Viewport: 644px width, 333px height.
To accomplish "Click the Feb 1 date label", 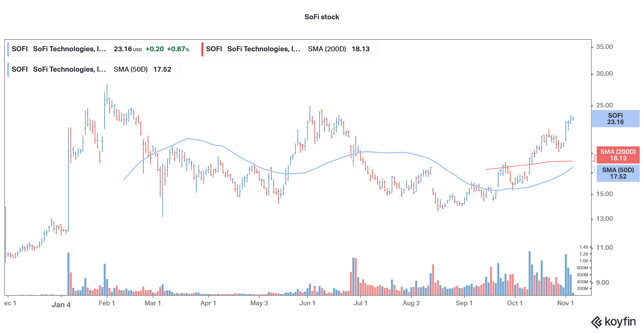I will [x=107, y=303].
